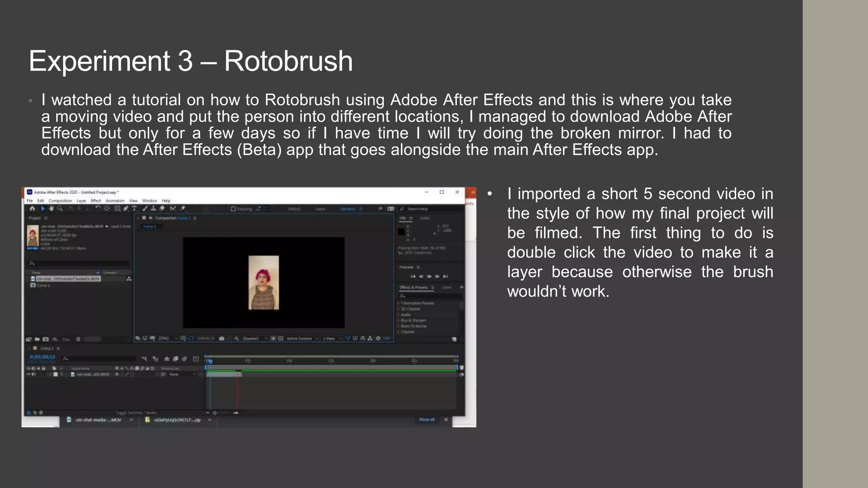Screen dimensions: 868x488
Task: Click the composition mini-flowchart icon in timeline
Action: tap(144, 358)
